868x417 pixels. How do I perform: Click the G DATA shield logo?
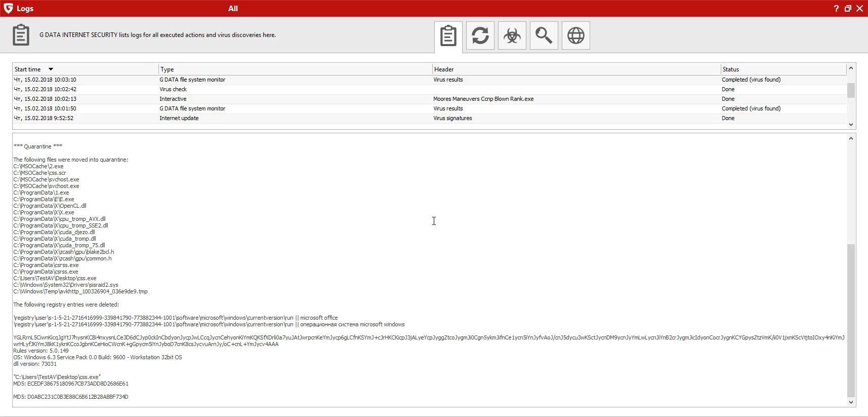(x=8, y=8)
